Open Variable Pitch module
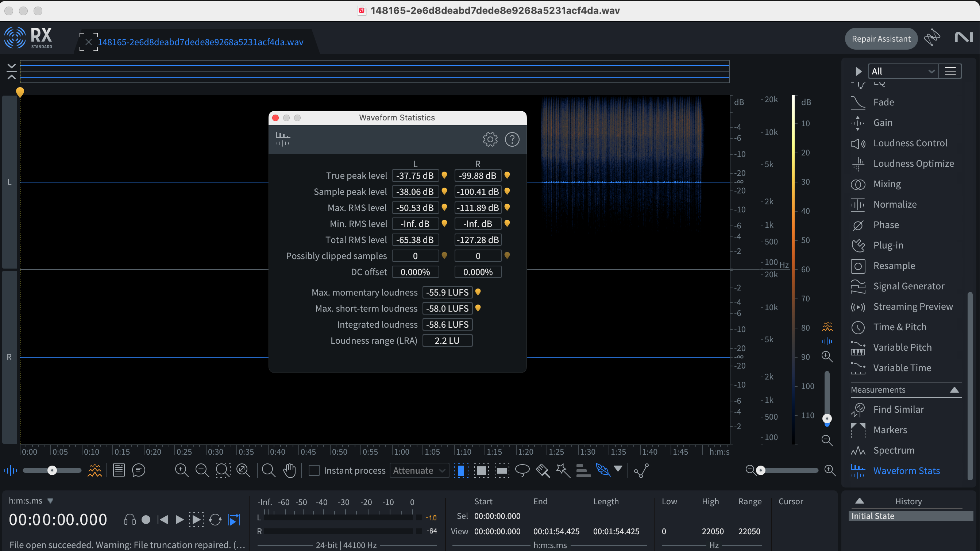Image resolution: width=980 pixels, height=551 pixels. (902, 347)
